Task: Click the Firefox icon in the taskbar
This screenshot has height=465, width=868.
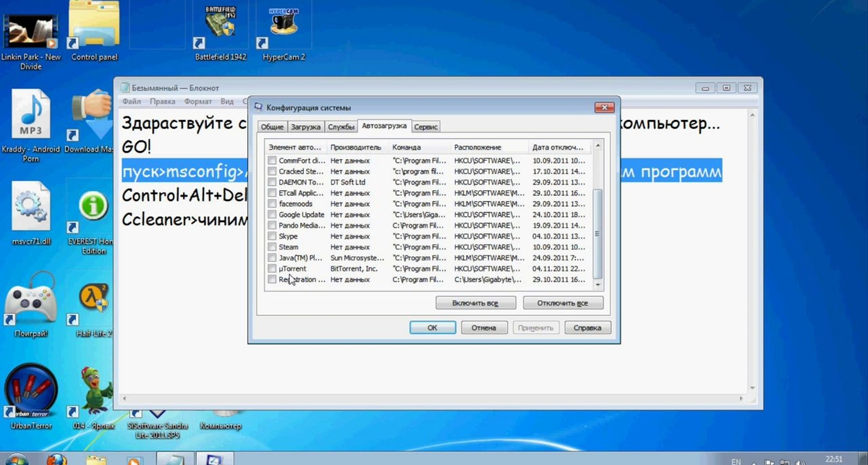Action: point(57,459)
